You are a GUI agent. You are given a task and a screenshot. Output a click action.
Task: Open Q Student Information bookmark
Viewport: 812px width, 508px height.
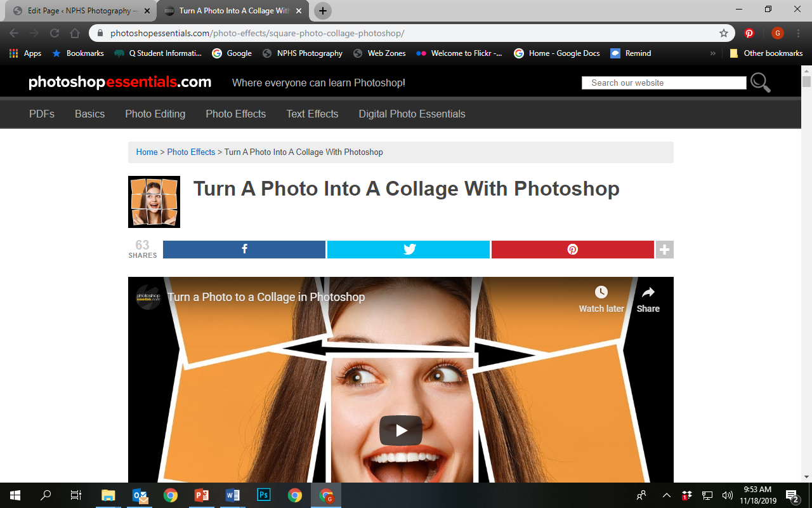158,53
